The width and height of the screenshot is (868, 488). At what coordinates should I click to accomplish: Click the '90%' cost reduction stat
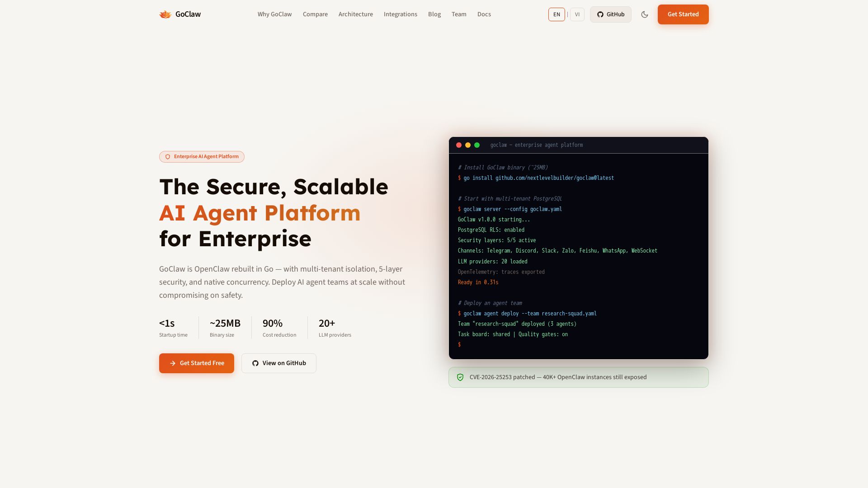279,328
